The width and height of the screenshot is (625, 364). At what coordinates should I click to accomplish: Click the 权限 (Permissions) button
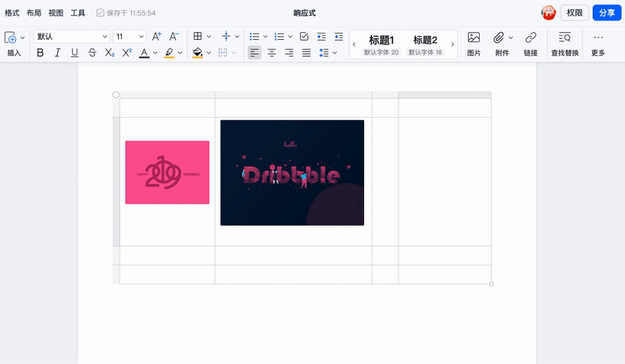[x=575, y=12]
